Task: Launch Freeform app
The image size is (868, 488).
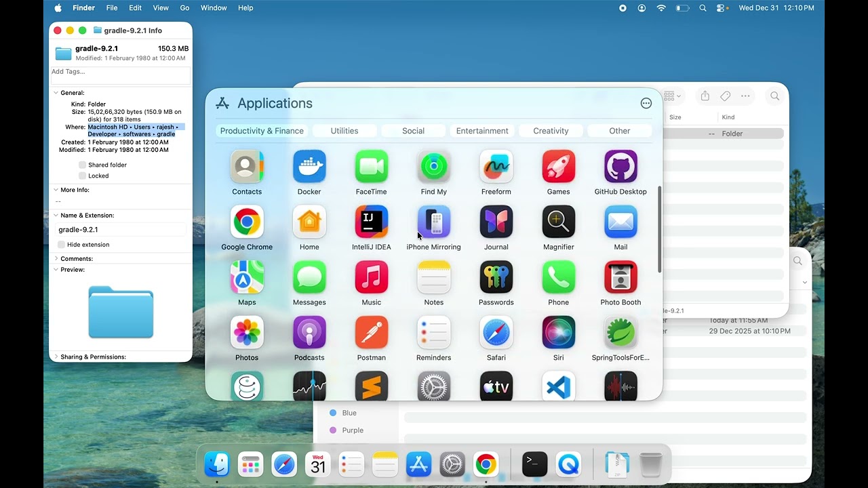Action: [x=496, y=167]
